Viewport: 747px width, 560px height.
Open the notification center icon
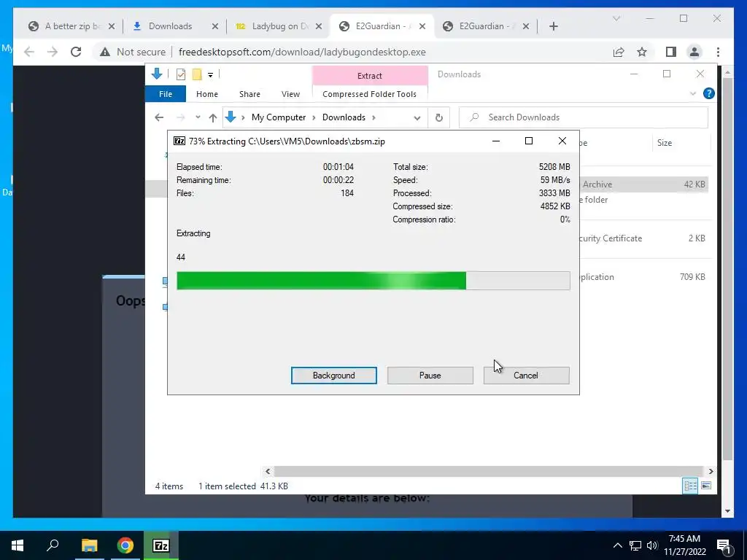click(x=723, y=545)
